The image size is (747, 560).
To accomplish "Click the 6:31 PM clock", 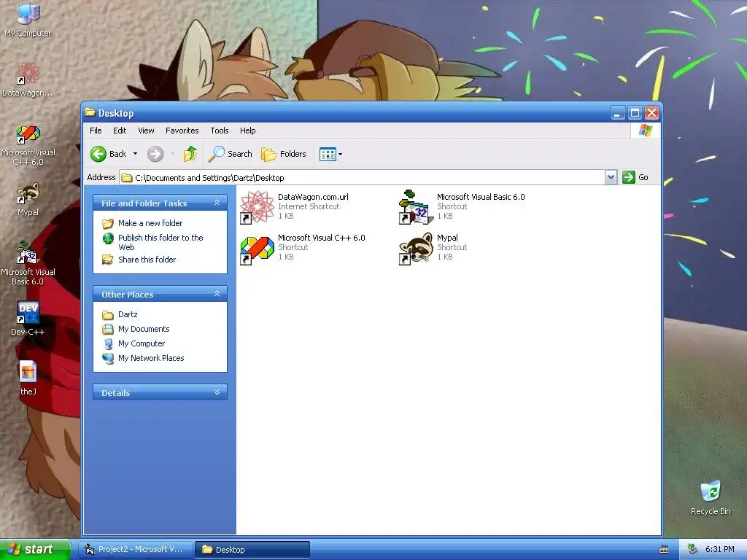I will [x=720, y=549].
